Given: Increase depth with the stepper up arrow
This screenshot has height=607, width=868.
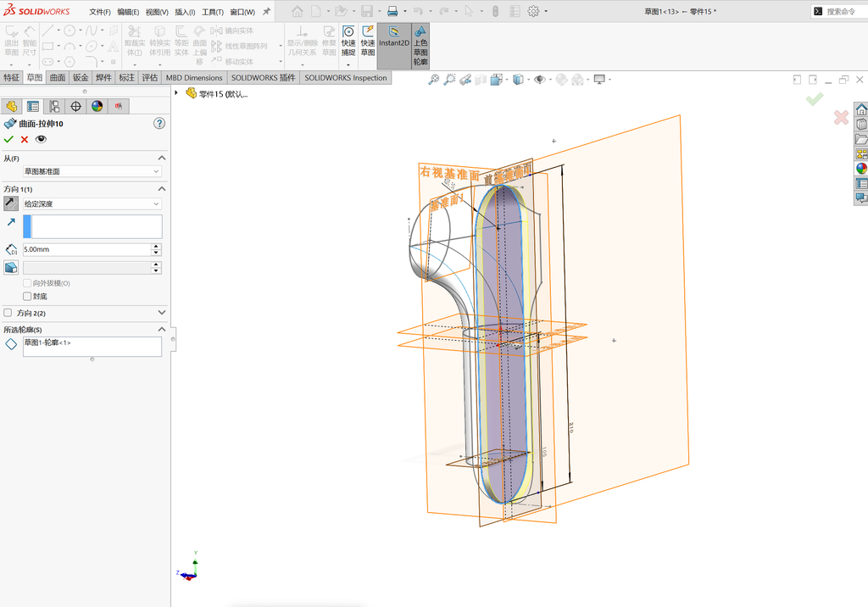Looking at the screenshot, I should tap(157, 247).
